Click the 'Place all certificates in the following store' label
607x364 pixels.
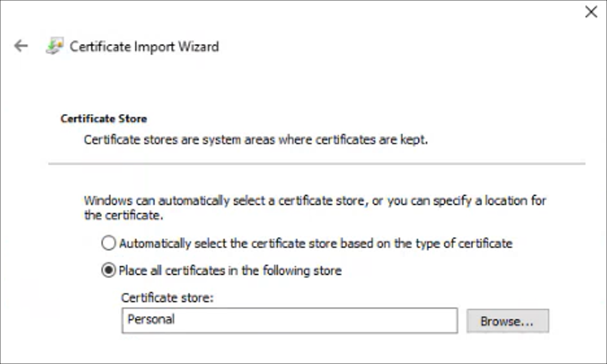(x=230, y=271)
